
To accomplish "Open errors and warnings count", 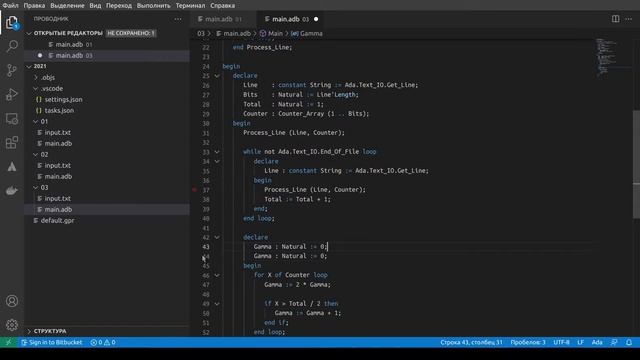I will (102, 342).
